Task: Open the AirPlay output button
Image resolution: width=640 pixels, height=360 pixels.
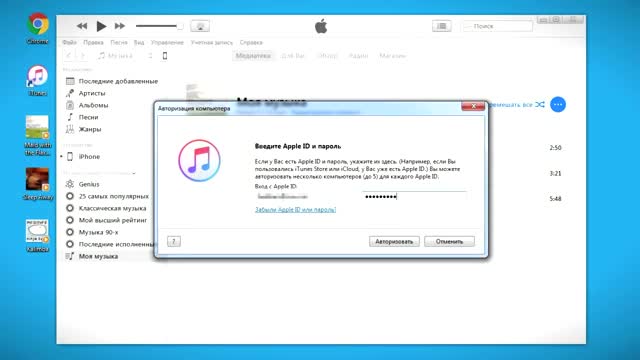Action: pos(200,26)
